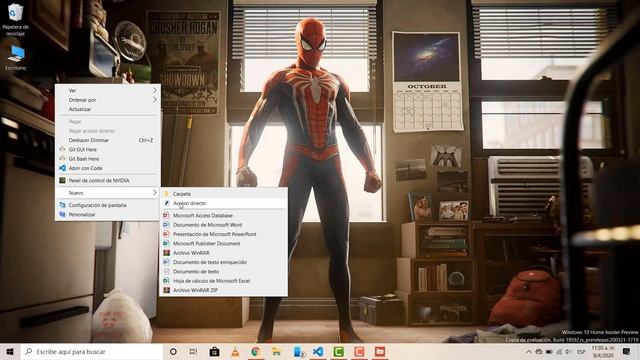Create a new 'Archivo WinRAR ZIP'

pos(224,290)
